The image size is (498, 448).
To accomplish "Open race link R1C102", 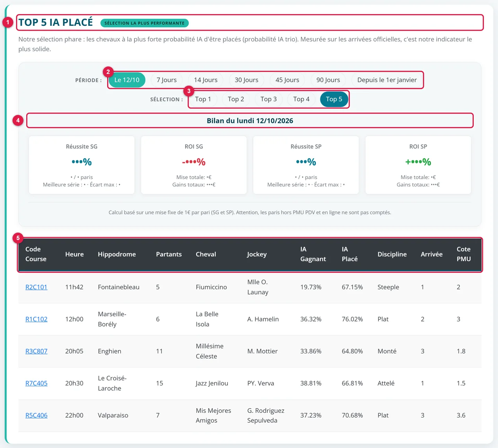I will point(36,319).
